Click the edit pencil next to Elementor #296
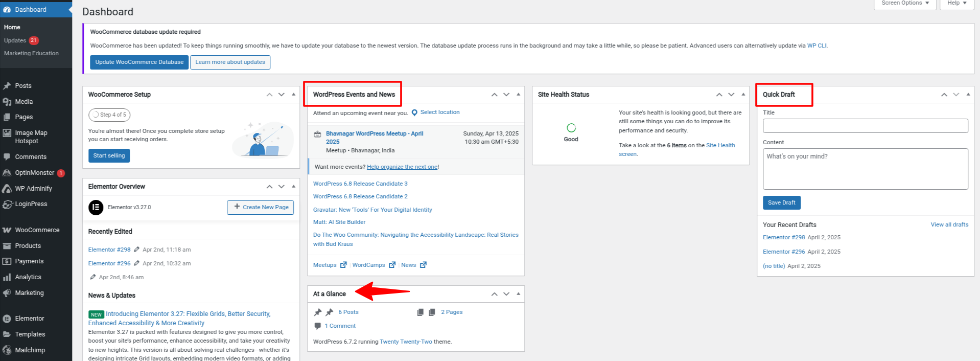The height and width of the screenshot is (361, 980). [x=136, y=263]
